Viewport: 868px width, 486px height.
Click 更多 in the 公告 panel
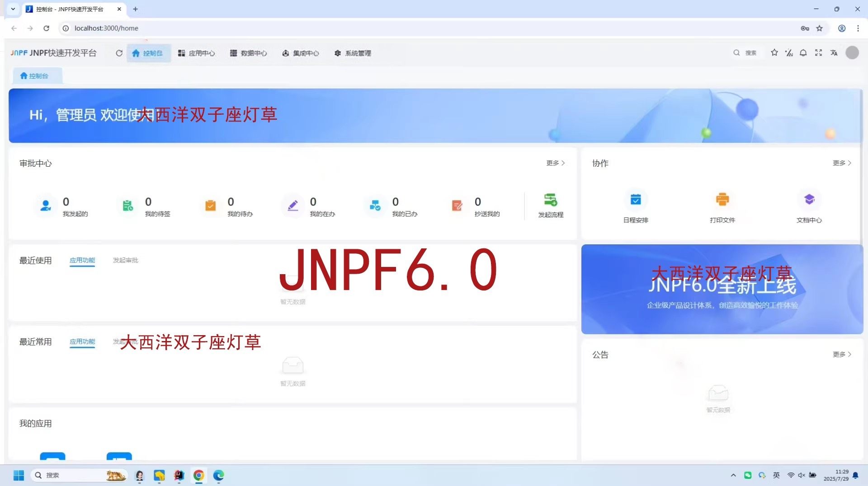(842, 355)
